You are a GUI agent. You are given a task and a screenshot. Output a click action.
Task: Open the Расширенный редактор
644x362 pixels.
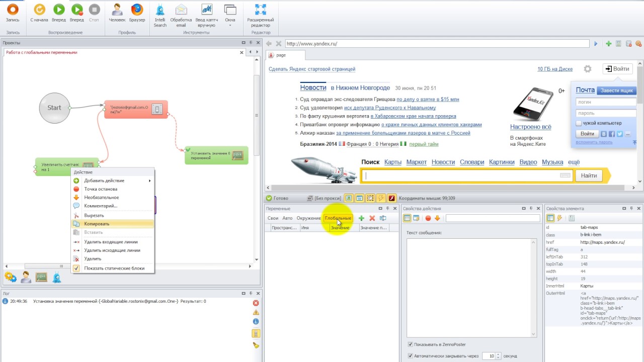(x=260, y=16)
